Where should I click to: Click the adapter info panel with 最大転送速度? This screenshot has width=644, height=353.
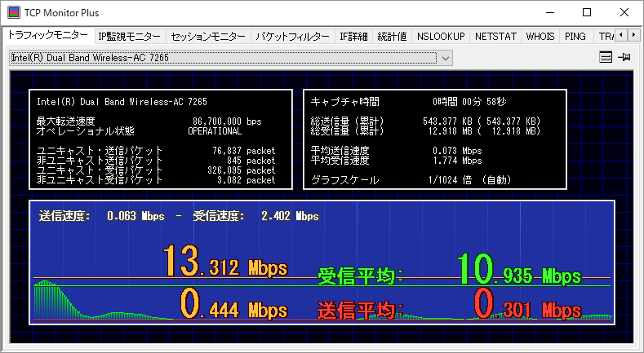pyautogui.click(x=160, y=139)
